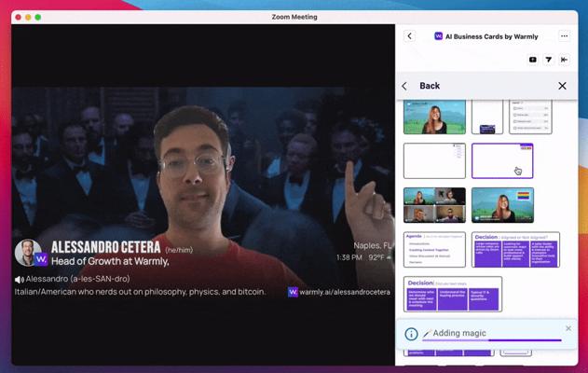Viewport: 588px width, 373px height.
Task: Click the AI Business Cards by Warmly title
Action: point(492,36)
